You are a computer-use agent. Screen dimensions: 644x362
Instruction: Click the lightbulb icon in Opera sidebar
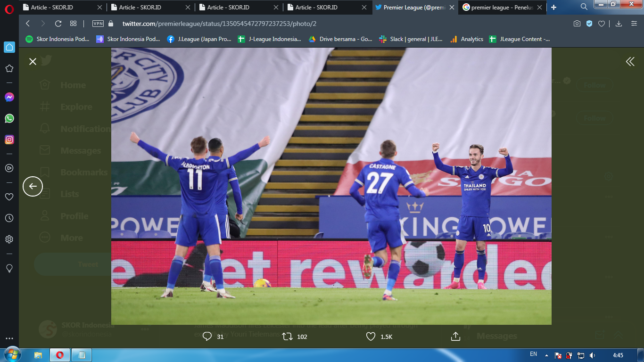(9, 268)
